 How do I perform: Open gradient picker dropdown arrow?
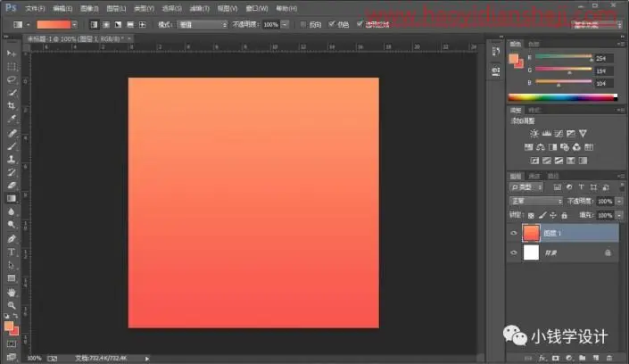tap(74, 25)
